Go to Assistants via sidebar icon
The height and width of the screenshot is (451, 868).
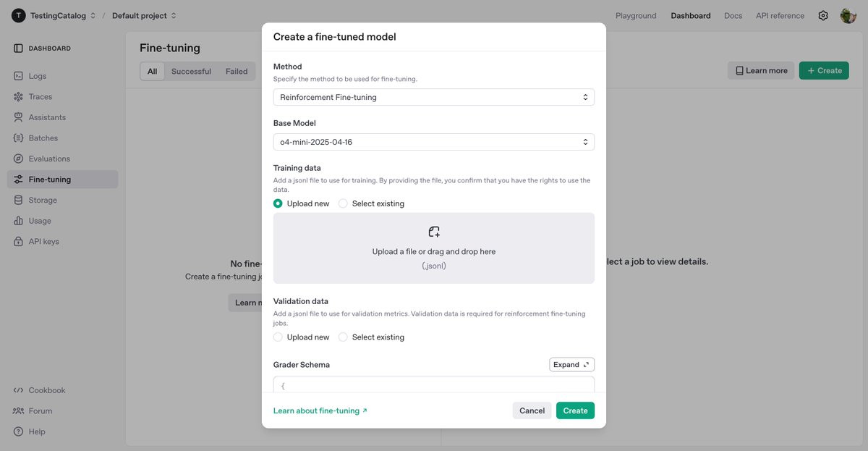[x=19, y=117]
